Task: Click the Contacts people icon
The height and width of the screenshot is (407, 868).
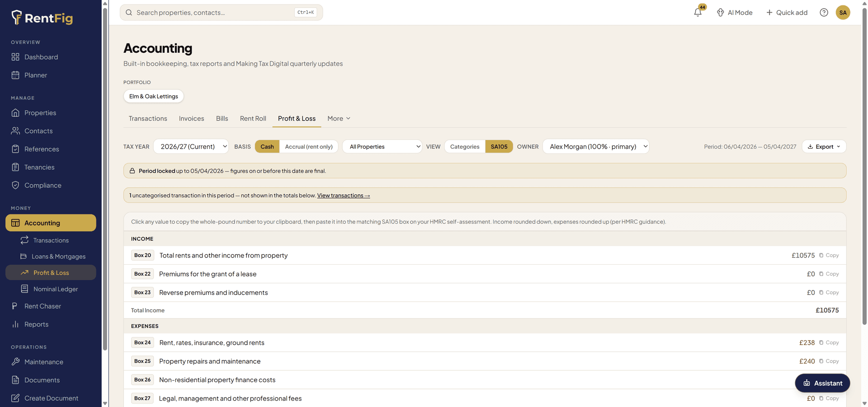Action: pyautogui.click(x=15, y=131)
